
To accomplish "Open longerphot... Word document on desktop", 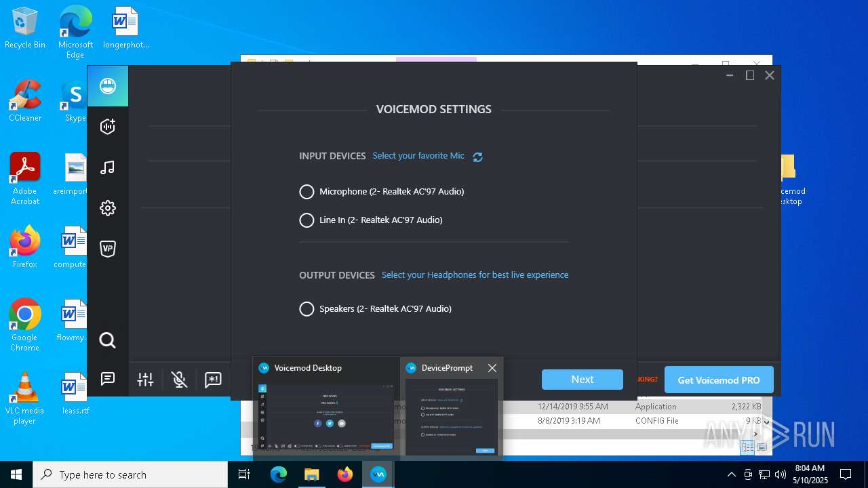I will (125, 28).
